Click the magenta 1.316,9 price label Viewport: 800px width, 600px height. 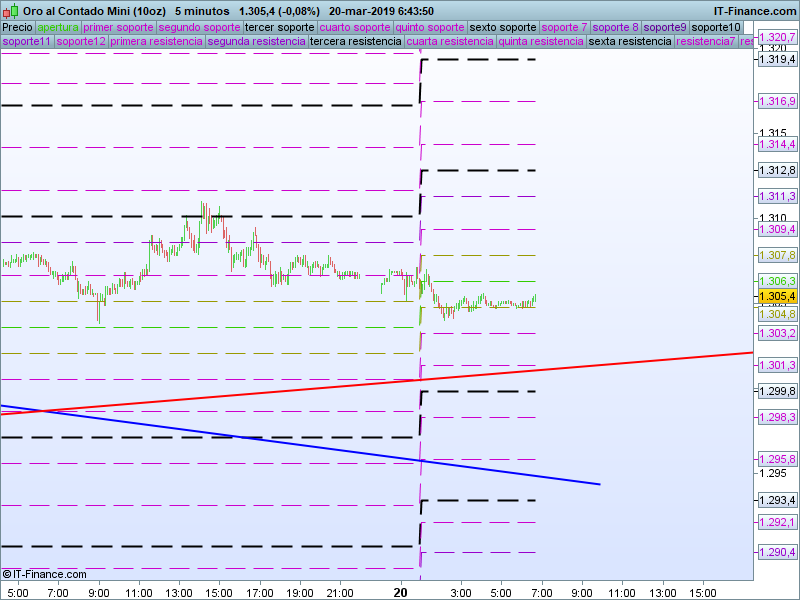(x=777, y=102)
